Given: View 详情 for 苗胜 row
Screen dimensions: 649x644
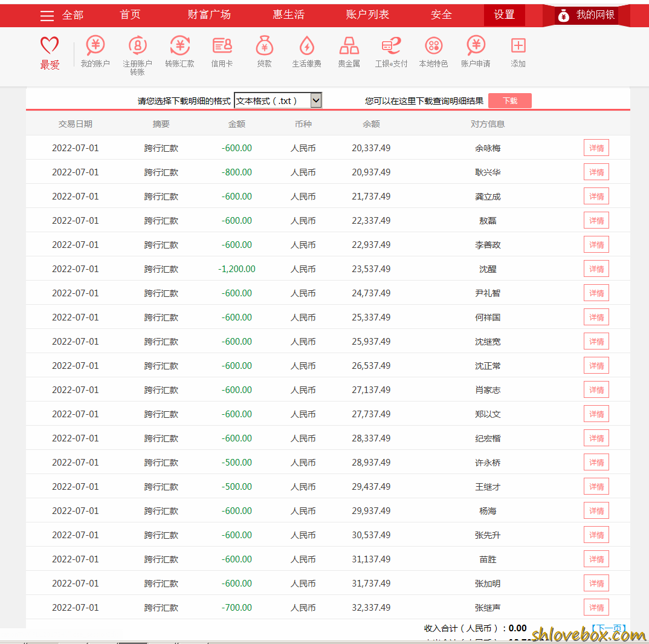Looking at the screenshot, I should click(596, 559).
